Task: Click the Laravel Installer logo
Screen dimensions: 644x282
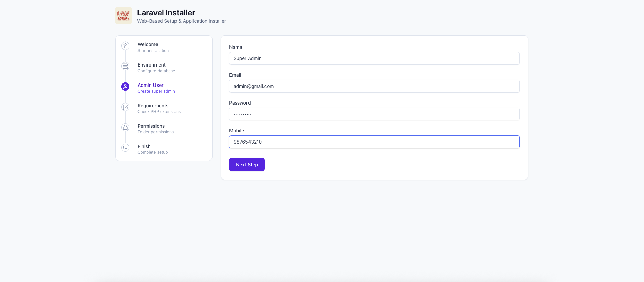Action: [123, 15]
